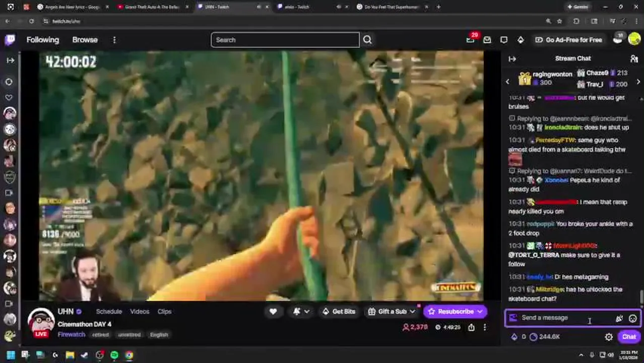Open the channel Clips tab
This screenshot has height=363, width=644.
click(x=164, y=312)
